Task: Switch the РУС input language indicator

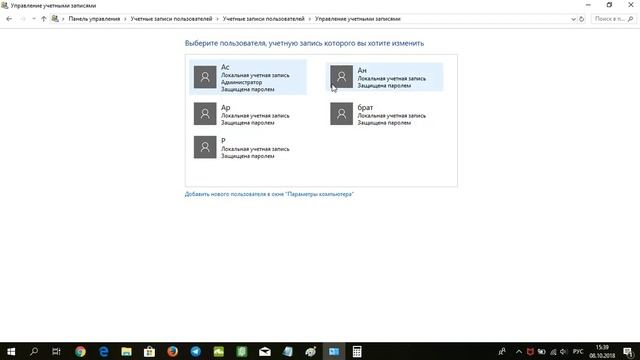Action: [x=578, y=351]
